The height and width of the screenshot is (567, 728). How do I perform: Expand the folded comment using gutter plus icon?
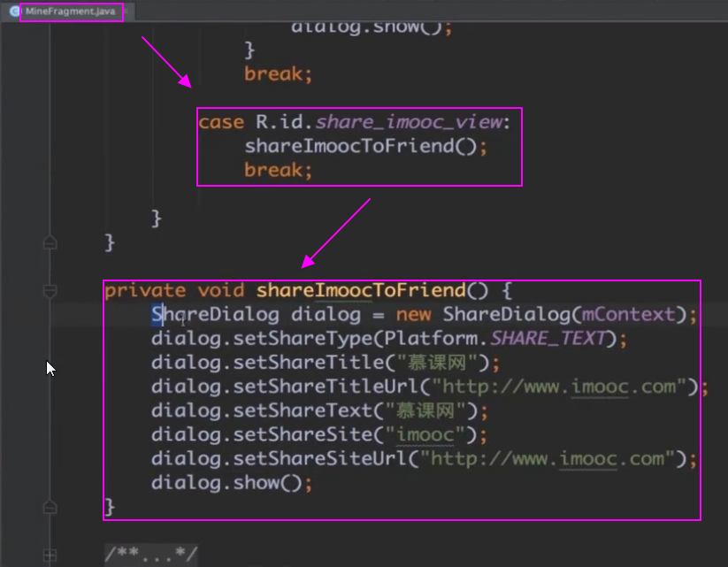(x=50, y=556)
